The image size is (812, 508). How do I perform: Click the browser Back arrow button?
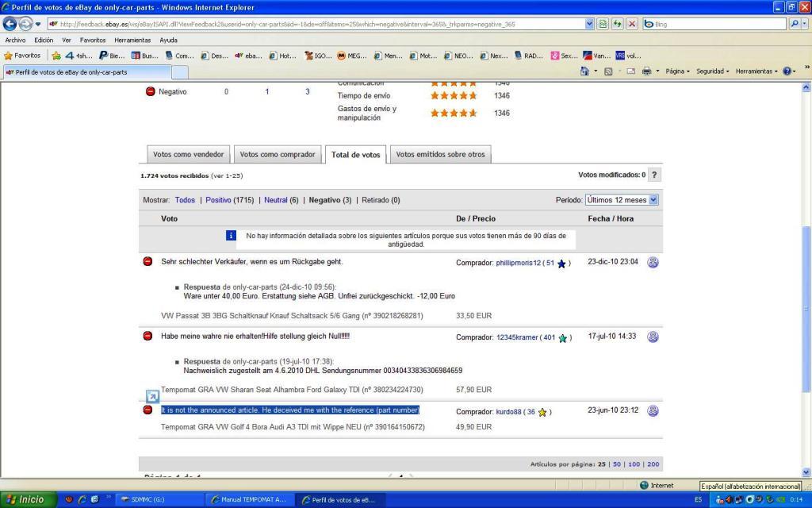[10, 24]
